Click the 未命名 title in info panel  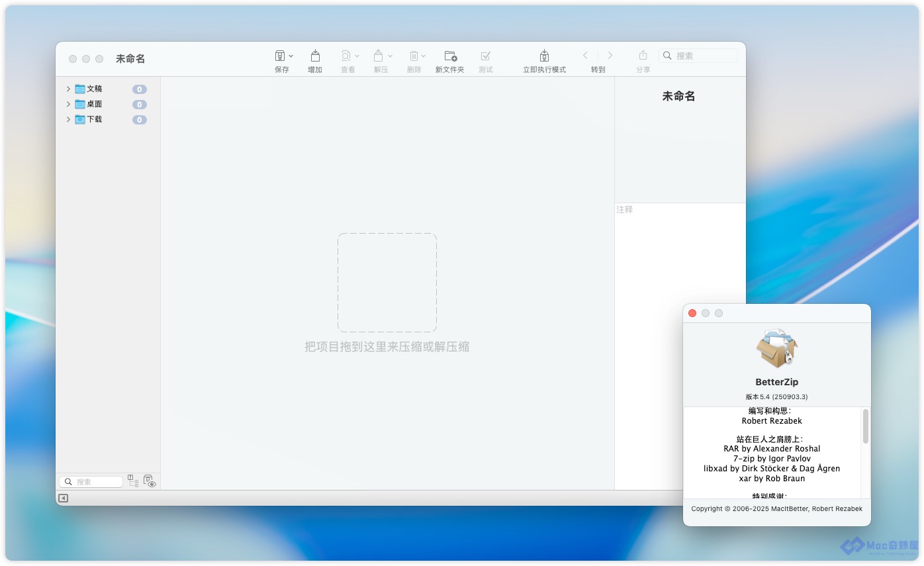[x=679, y=97]
